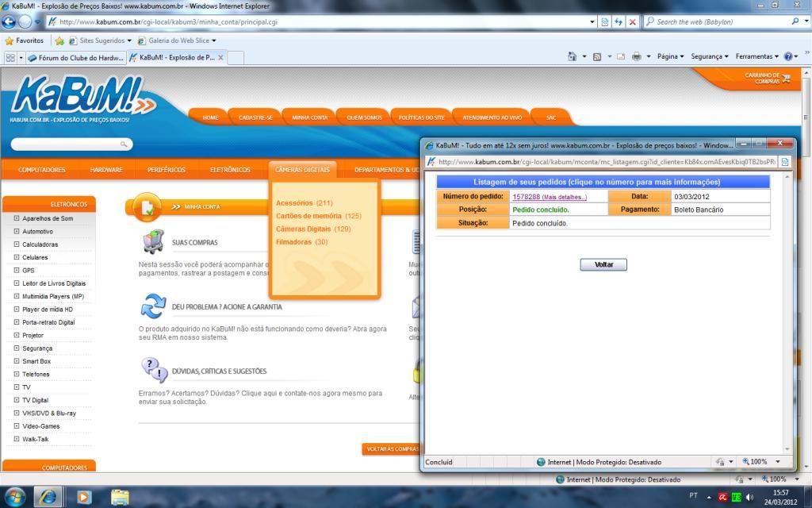Viewport: 812px width, 508px height.
Task: Expand the Aparelhos de Som category
Action: [x=17, y=218]
